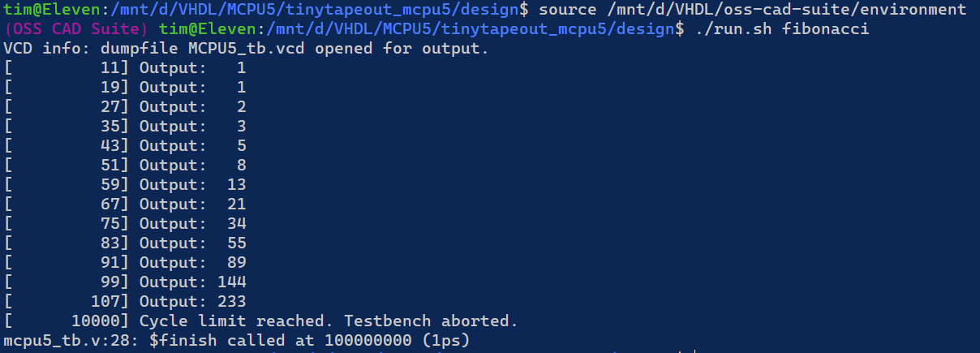This screenshot has height=353, width=980.
Task: Click the 'source' command on first line
Action: (568, 10)
